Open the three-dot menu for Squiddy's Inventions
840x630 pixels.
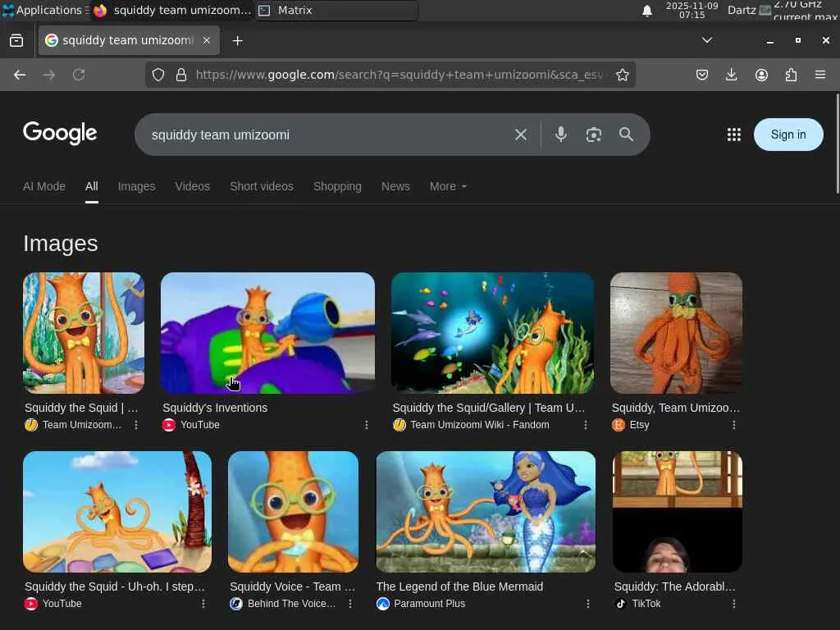(x=367, y=425)
